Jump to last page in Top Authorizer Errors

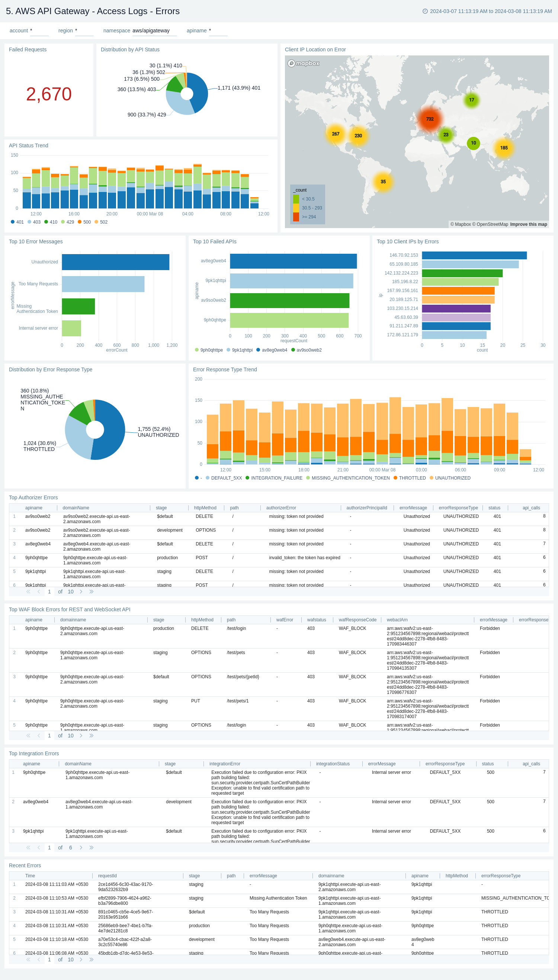pos(91,591)
